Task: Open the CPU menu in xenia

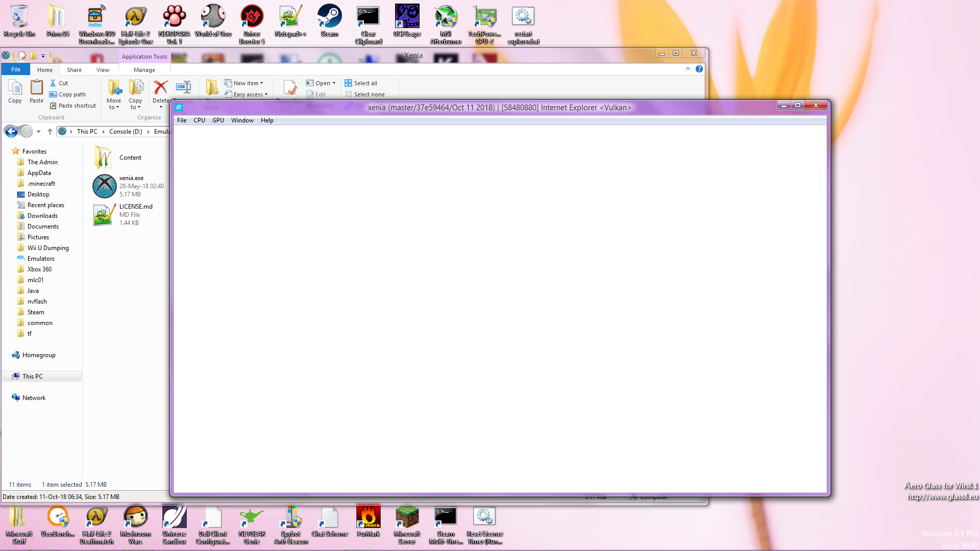Action: [199, 120]
